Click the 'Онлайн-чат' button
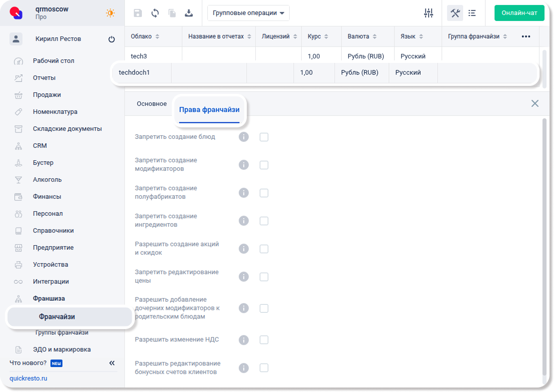Viewport: 554px width, 392px height. 519,13
